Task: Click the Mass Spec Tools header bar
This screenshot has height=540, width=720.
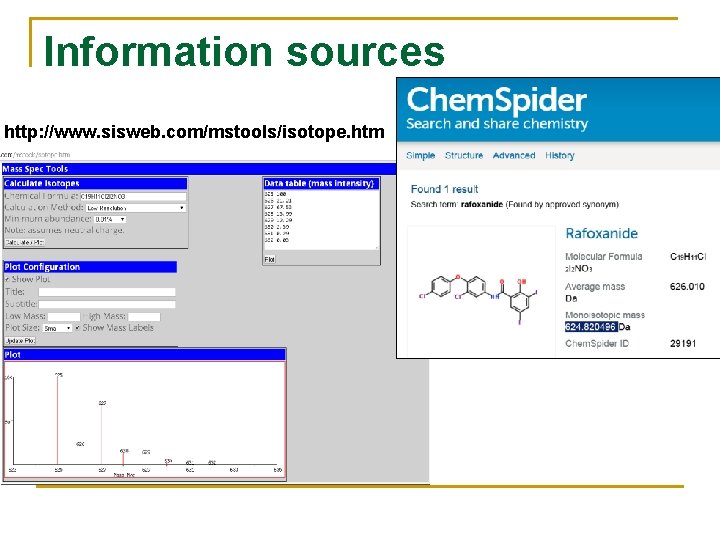Action: point(199,169)
